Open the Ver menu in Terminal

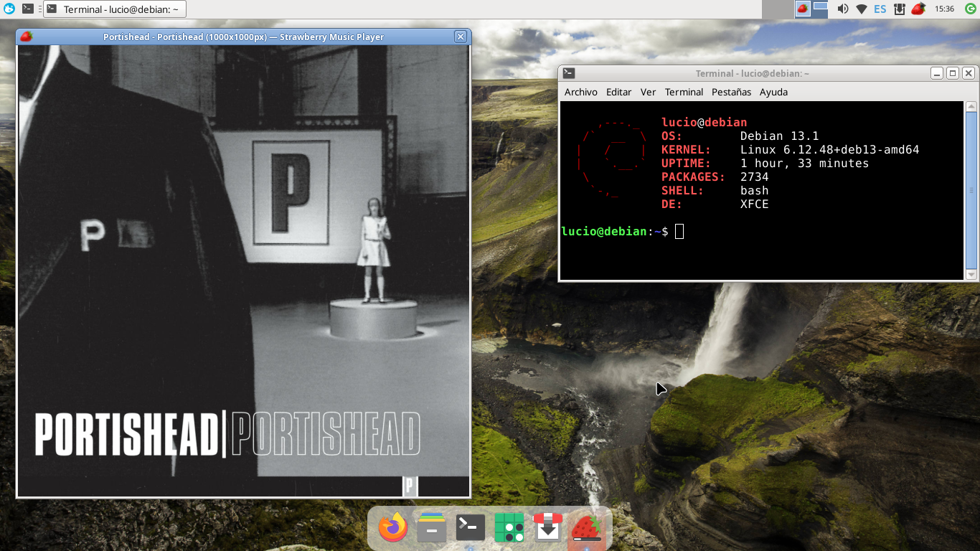click(649, 92)
